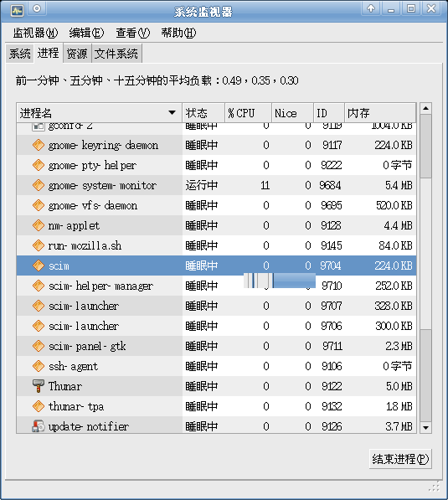Open the 查看(V) menu
The width and height of the screenshot is (448, 500).
click(132, 33)
